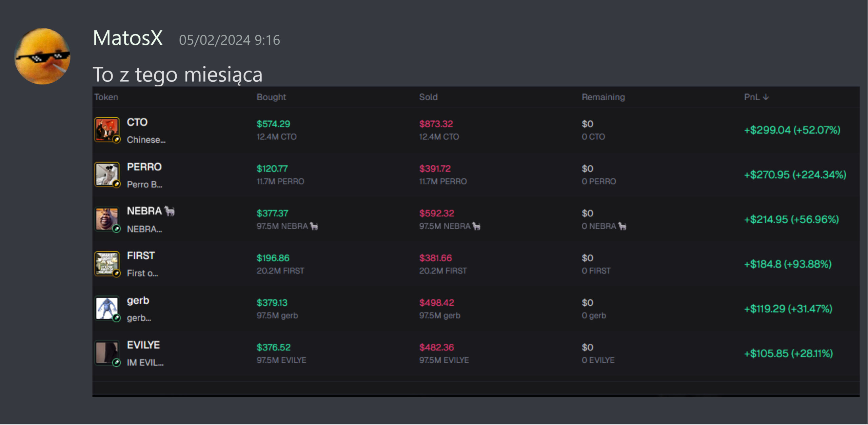Select the PERRO token name

144,167
